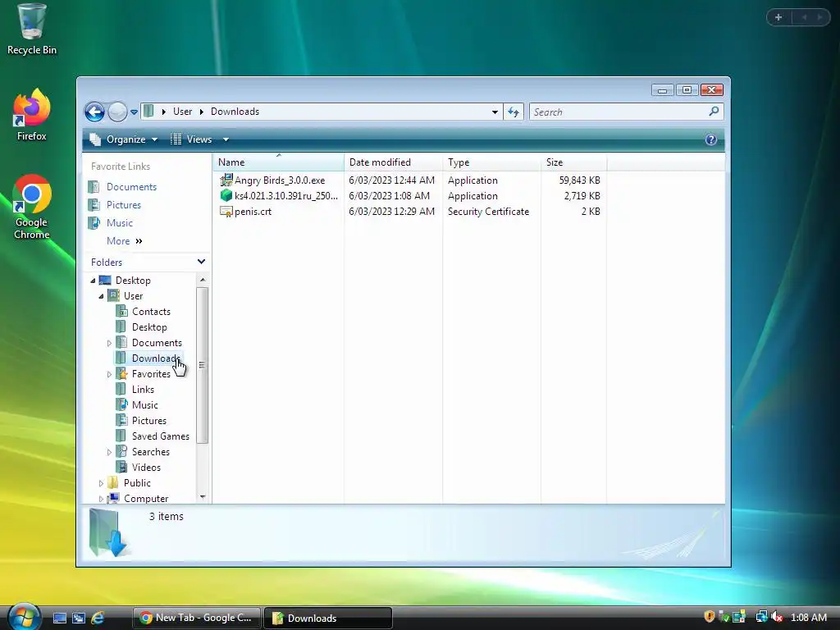
Task: Click Downloads in the address breadcrumb
Action: [x=235, y=112]
